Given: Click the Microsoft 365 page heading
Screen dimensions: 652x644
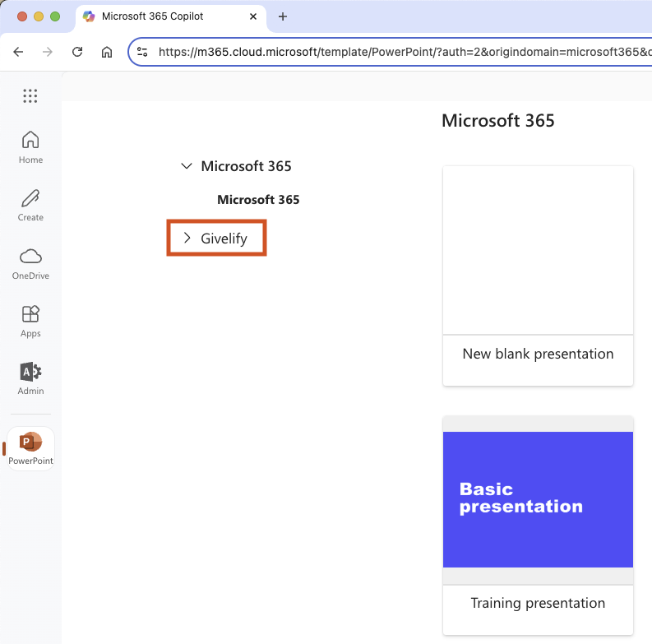Looking at the screenshot, I should click(x=498, y=121).
